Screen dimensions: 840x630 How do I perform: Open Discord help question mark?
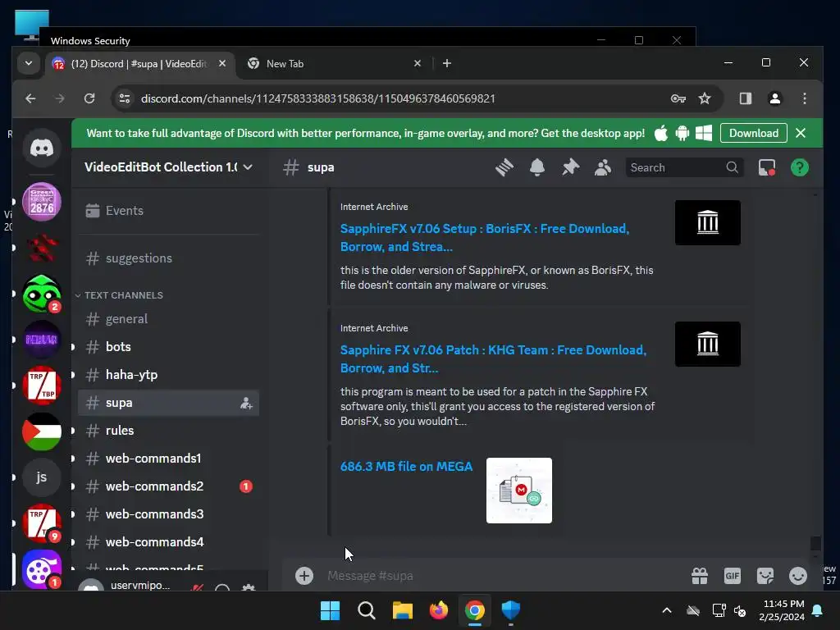click(x=799, y=167)
